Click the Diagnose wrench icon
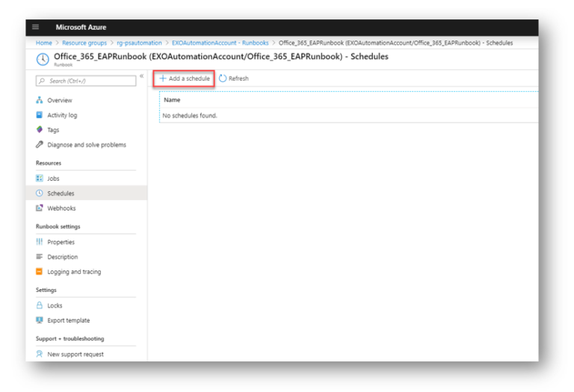The height and width of the screenshot is (392, 574). click(x=39, y=144)
